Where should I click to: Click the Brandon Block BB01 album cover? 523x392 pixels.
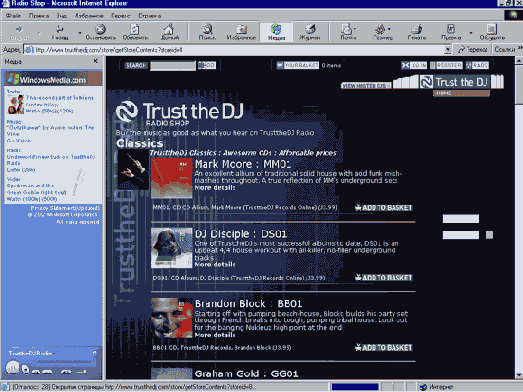coord(171,318)
